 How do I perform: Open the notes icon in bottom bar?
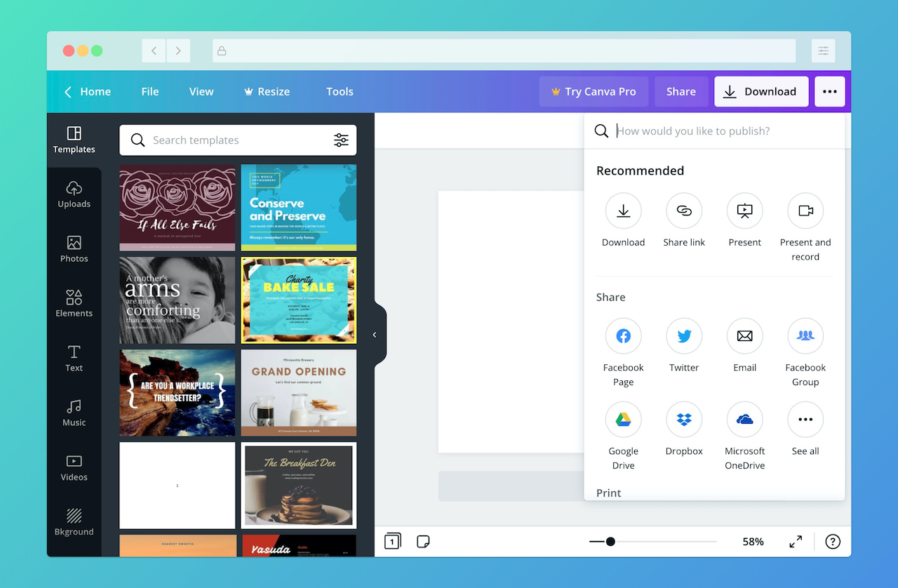pyautogui.click(x=423, y=542)
